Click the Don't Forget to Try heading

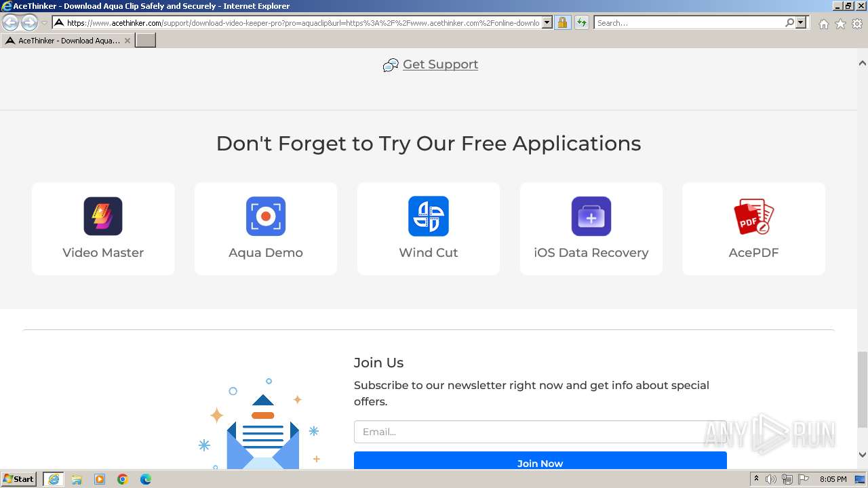429,143
